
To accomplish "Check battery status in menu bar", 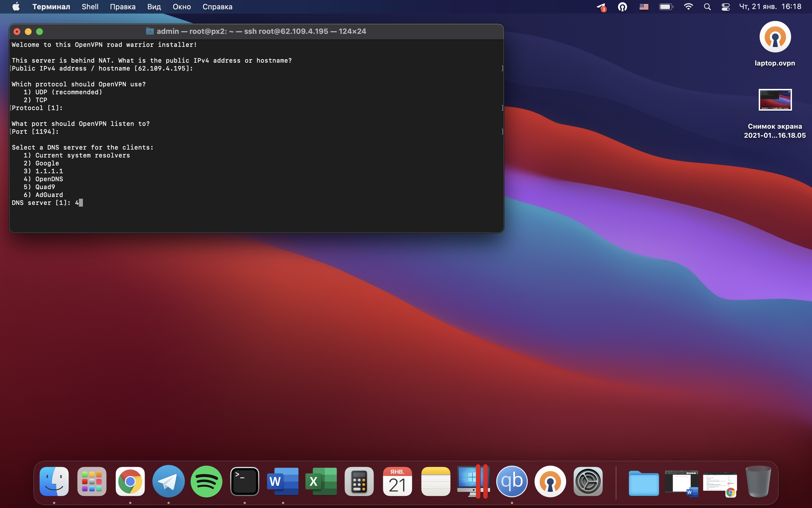I will (666, 7).
